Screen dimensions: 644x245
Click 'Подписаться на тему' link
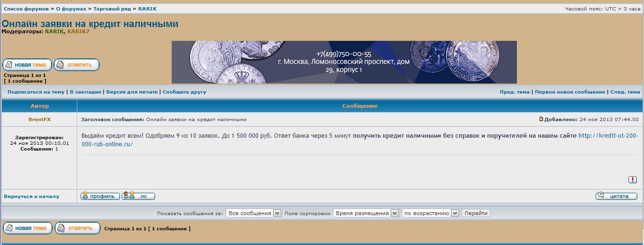click(36, 92)
